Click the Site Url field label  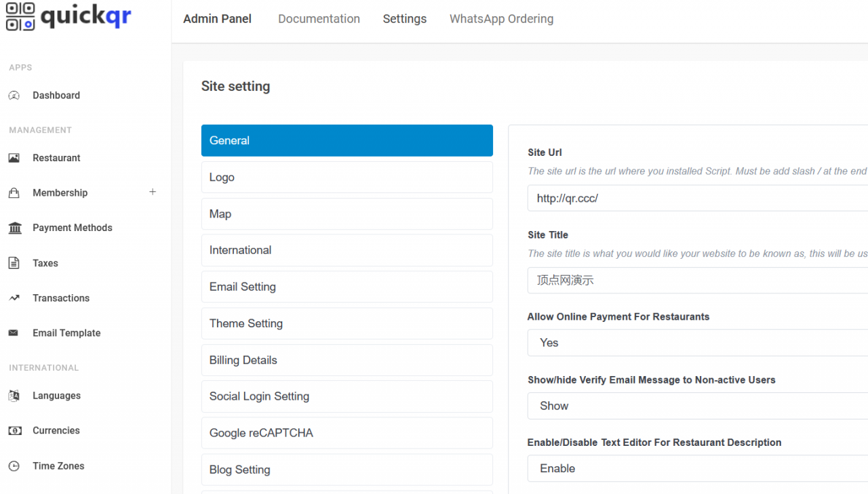[x=545, y=152]
